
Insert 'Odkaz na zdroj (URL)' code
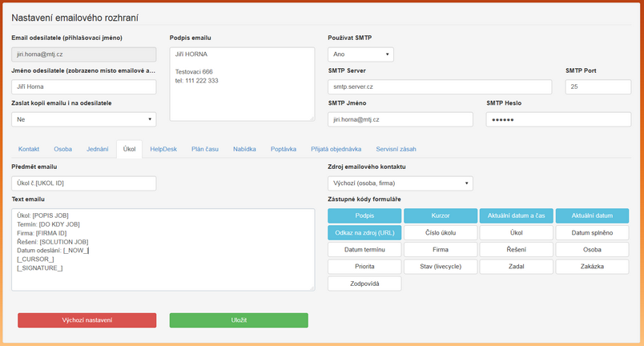(x=364, y=232)
